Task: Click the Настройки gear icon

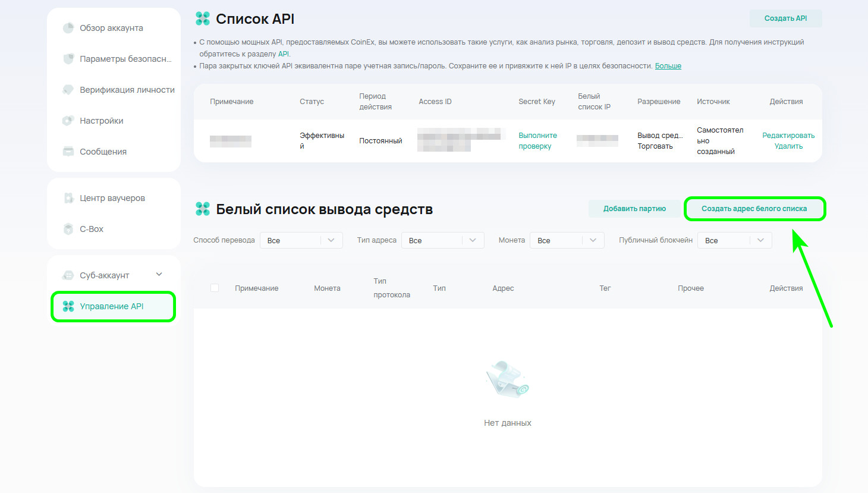Action: coord(68,121)
